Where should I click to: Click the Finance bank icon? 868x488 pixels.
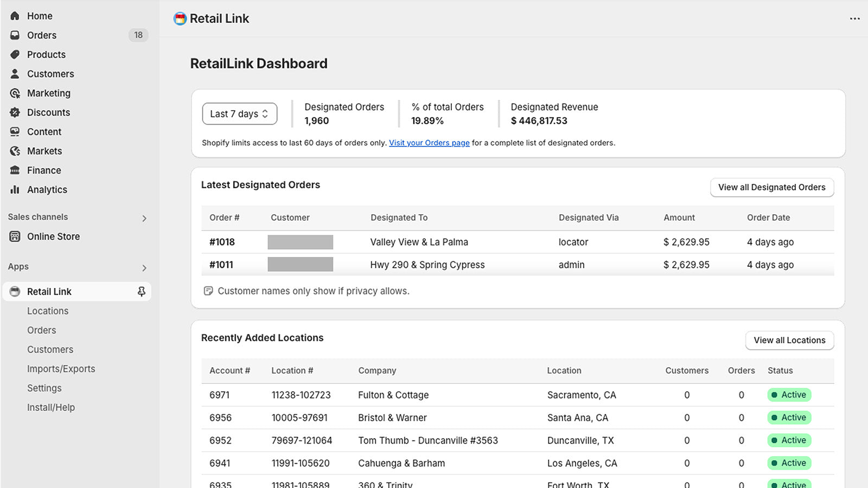click(x=15, y=170)
